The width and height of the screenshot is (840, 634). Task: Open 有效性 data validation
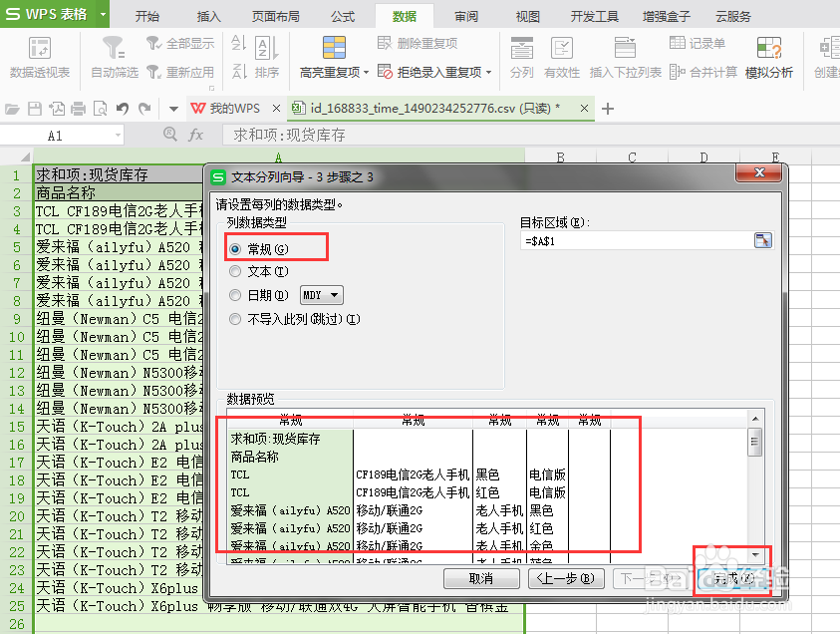561,57
